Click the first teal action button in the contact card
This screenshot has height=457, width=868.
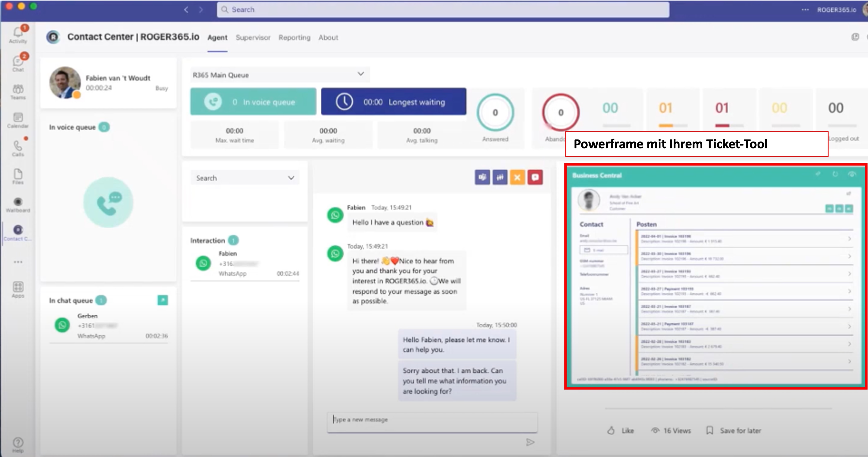pos(829,209)
